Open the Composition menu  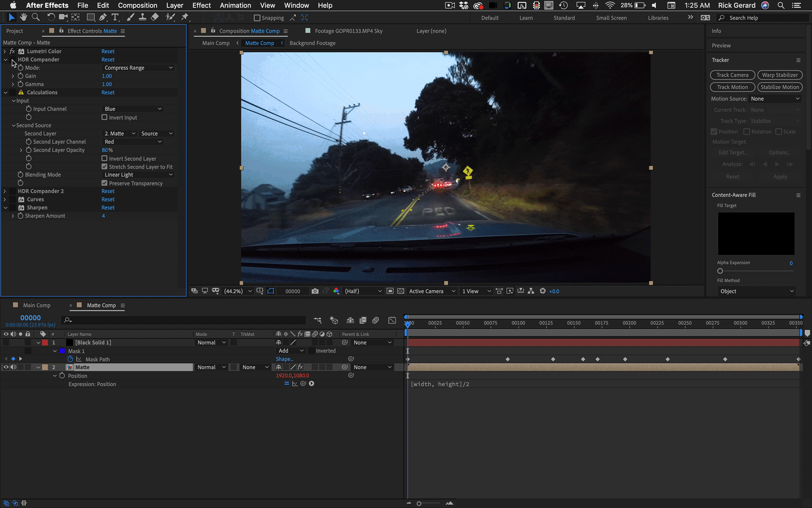137,5
